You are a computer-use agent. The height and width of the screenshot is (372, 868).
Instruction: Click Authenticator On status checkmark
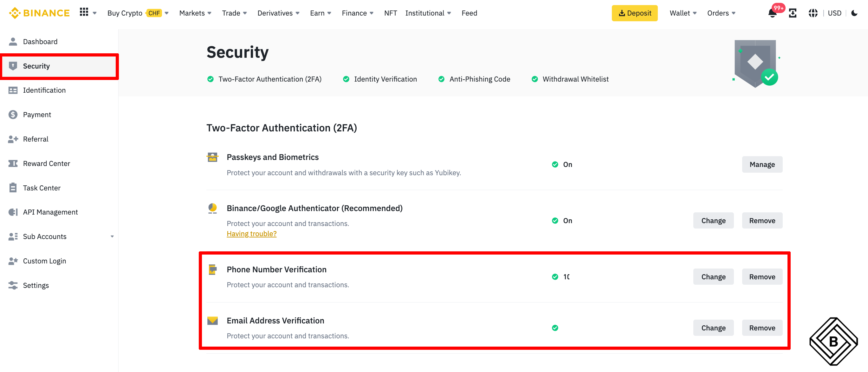coord(555,221)
